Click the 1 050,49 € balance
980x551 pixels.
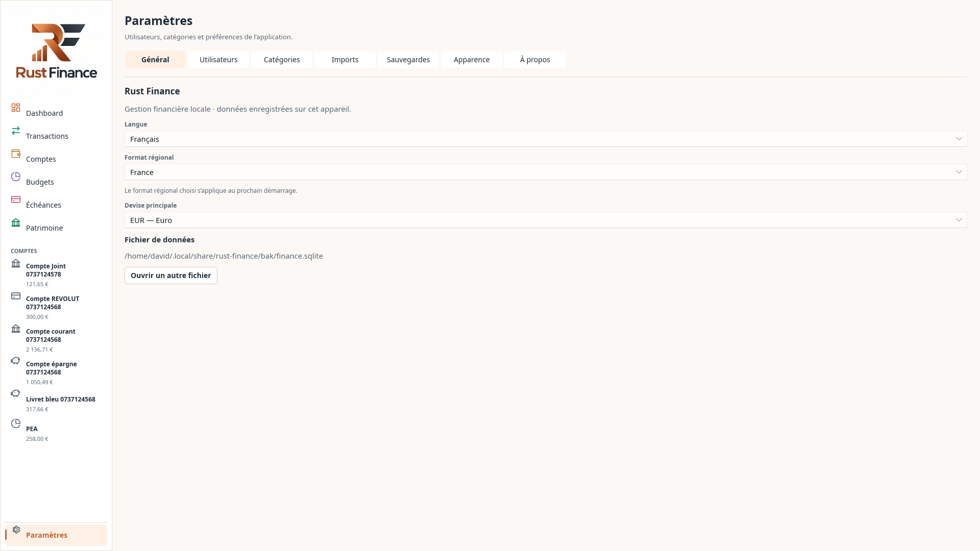tap(39, 382)
